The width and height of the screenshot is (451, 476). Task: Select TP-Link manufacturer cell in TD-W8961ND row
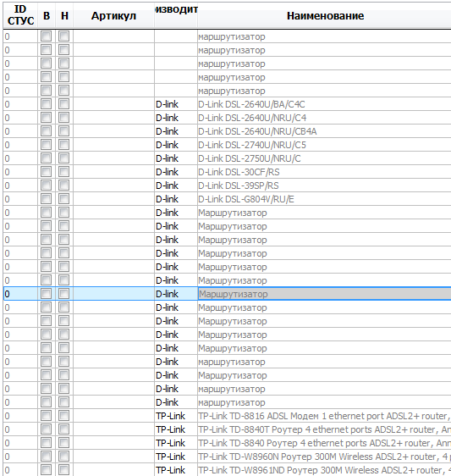[176, 469]
